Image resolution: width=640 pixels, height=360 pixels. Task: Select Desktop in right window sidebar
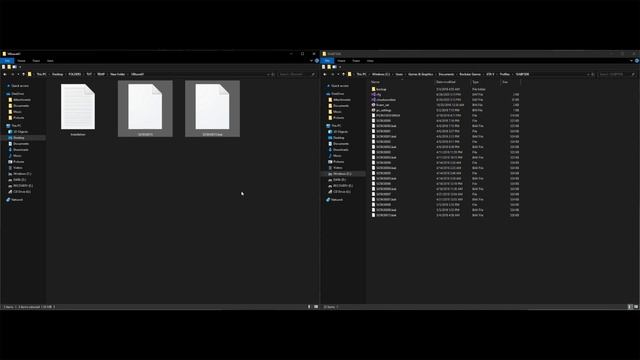(336, 138)
